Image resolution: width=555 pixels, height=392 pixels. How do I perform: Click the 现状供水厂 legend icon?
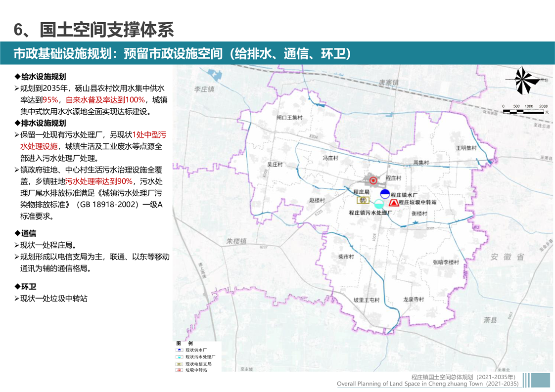[x=179, y=350]
